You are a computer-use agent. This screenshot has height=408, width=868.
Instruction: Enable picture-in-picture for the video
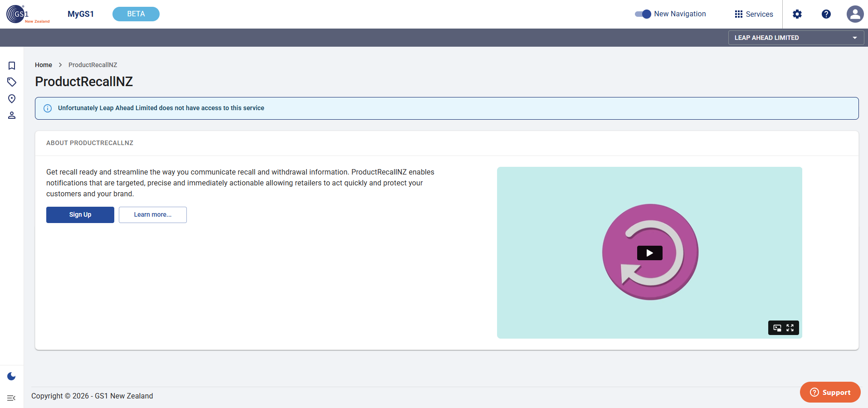[x=777, y=328]
